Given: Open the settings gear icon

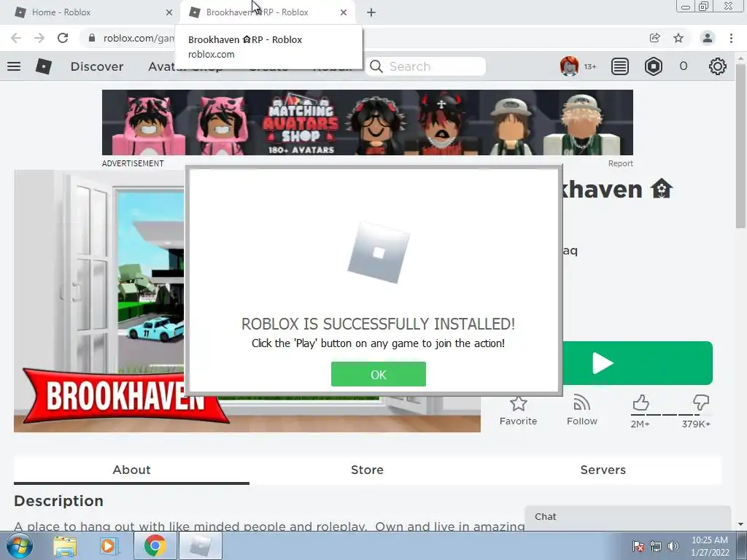Looking at the screenshot, I should [718, 66].
